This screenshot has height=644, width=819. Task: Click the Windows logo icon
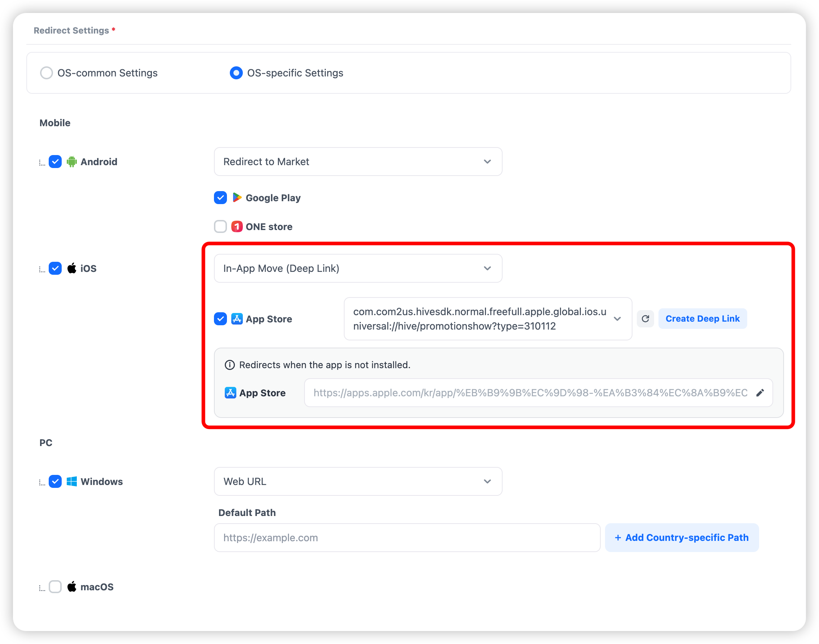tap(72, 481)
